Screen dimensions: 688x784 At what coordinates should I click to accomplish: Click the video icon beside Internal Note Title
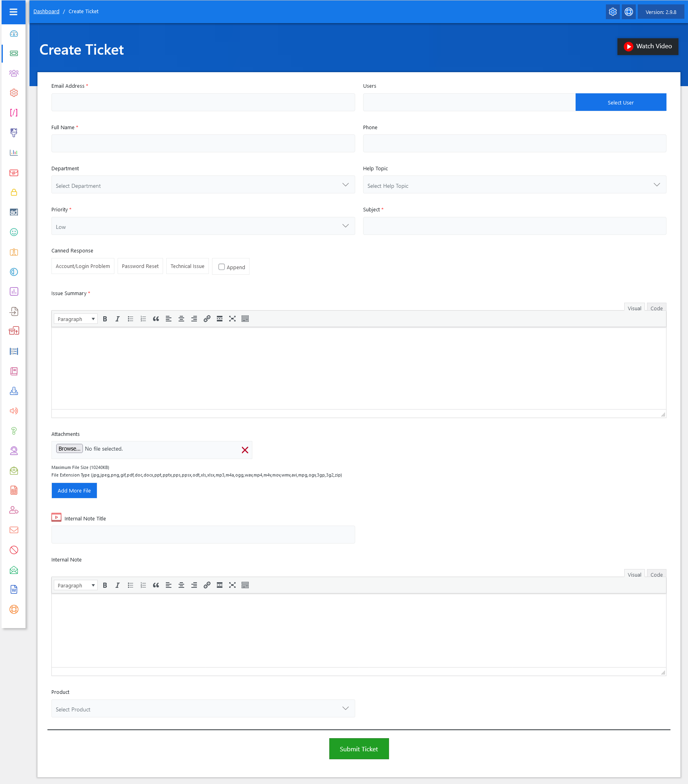(x=56, y=518)
